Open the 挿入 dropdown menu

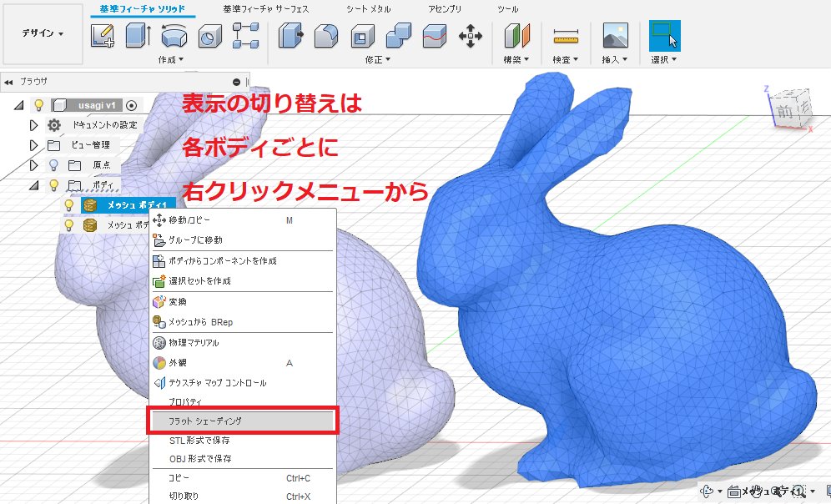[x=615, y=59]
